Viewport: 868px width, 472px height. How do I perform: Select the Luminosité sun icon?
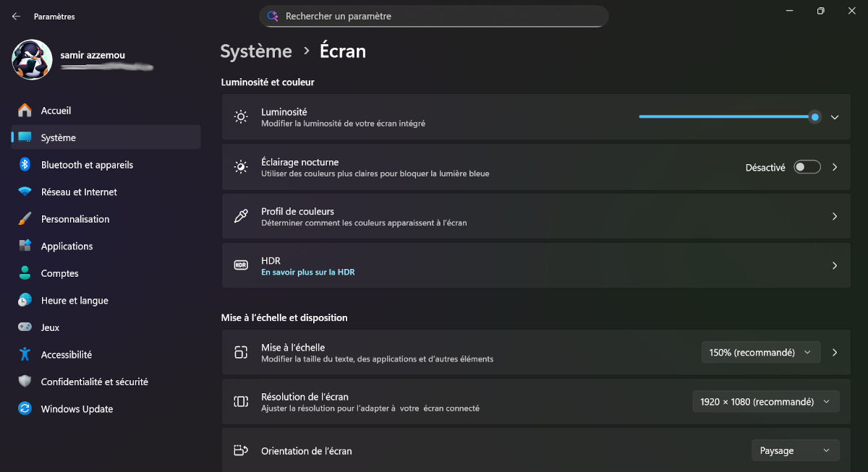[x=241, y=116]
